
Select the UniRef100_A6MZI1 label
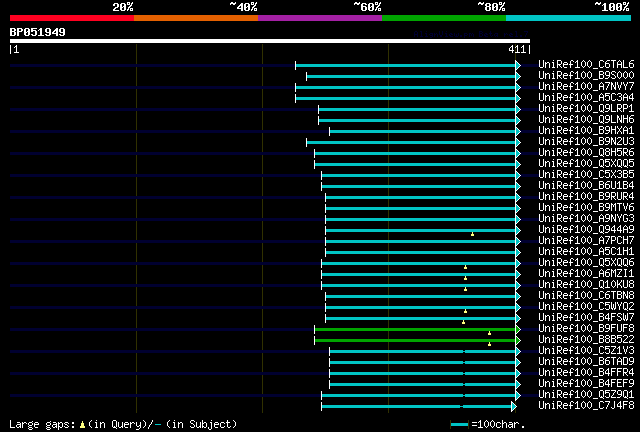586,274
